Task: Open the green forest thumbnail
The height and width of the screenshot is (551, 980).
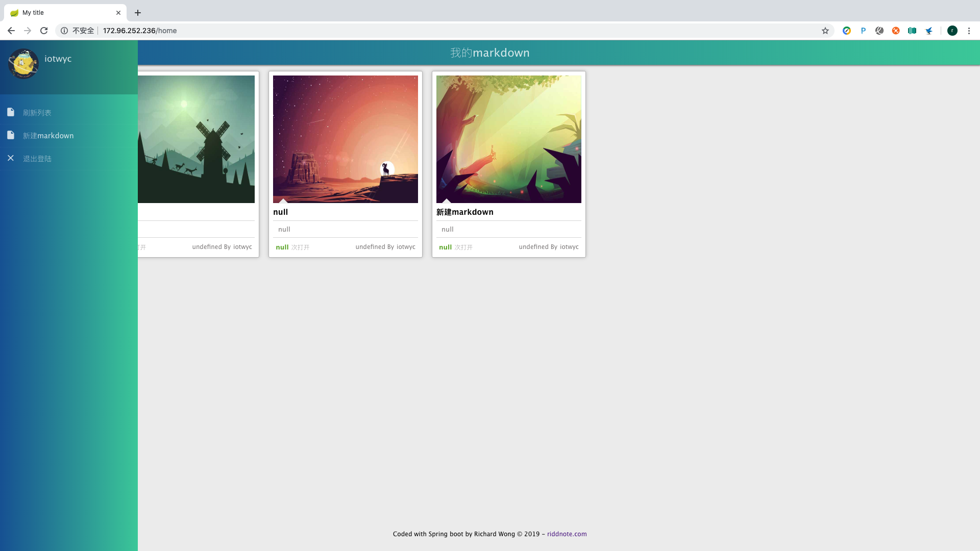Action: [509, 139]
